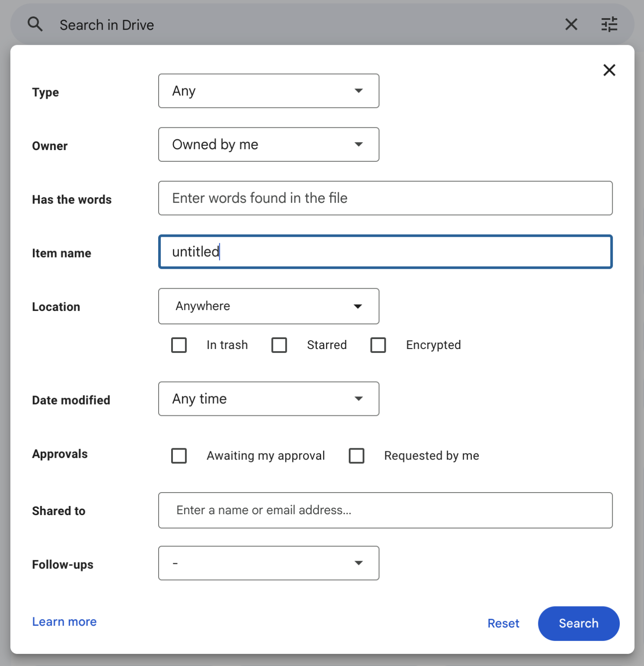Select the Item name field containing untitled
This screenshot has width=644, height=666.
pyautogui.click(x=385, y=252)
